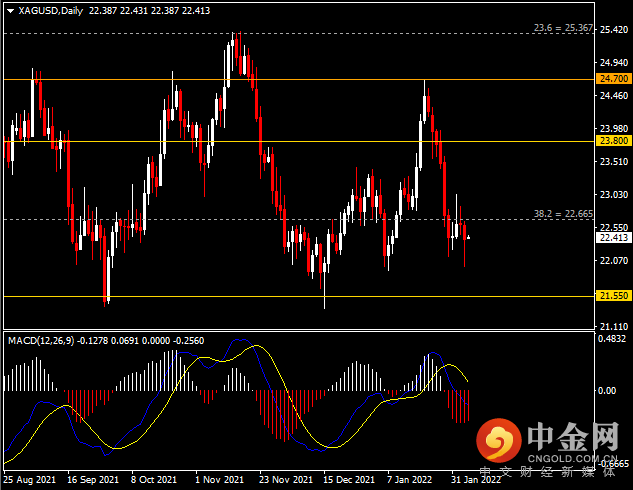The image size is (633, 490).
Task: Click the 7 Jan 2022 date label
Action: coord(409,480)
